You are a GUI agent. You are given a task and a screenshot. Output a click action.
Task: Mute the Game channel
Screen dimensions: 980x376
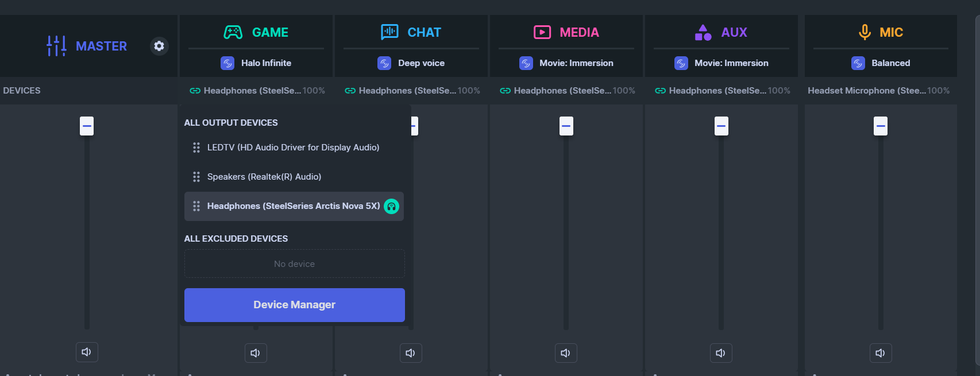point(256,353)
